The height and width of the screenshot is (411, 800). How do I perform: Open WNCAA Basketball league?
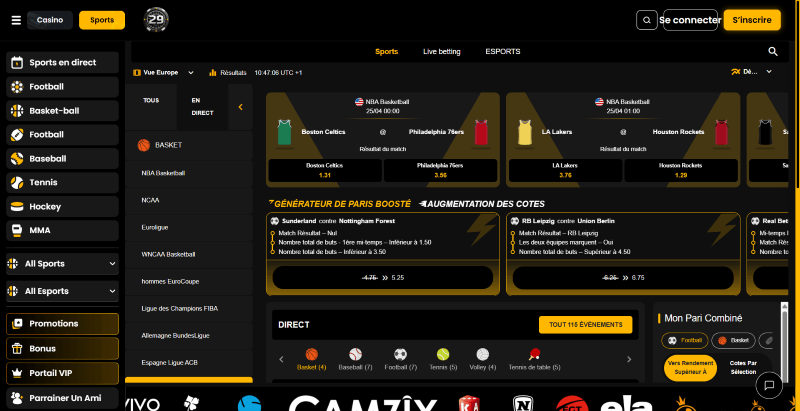coord(189,254)
